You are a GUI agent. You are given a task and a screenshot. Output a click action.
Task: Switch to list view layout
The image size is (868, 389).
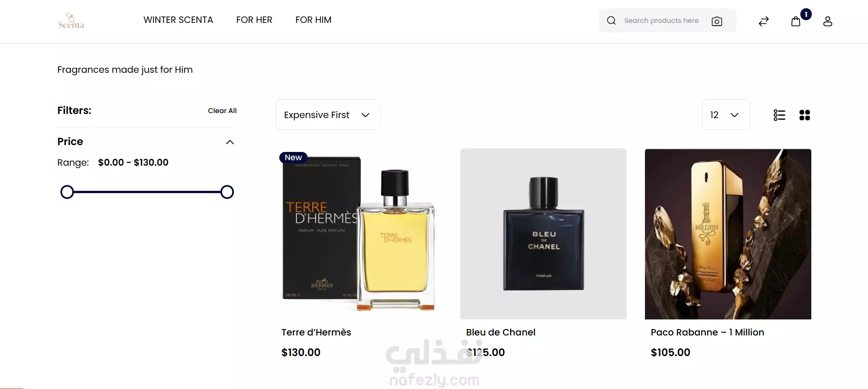pyautogui.click(x=779, y=115)
